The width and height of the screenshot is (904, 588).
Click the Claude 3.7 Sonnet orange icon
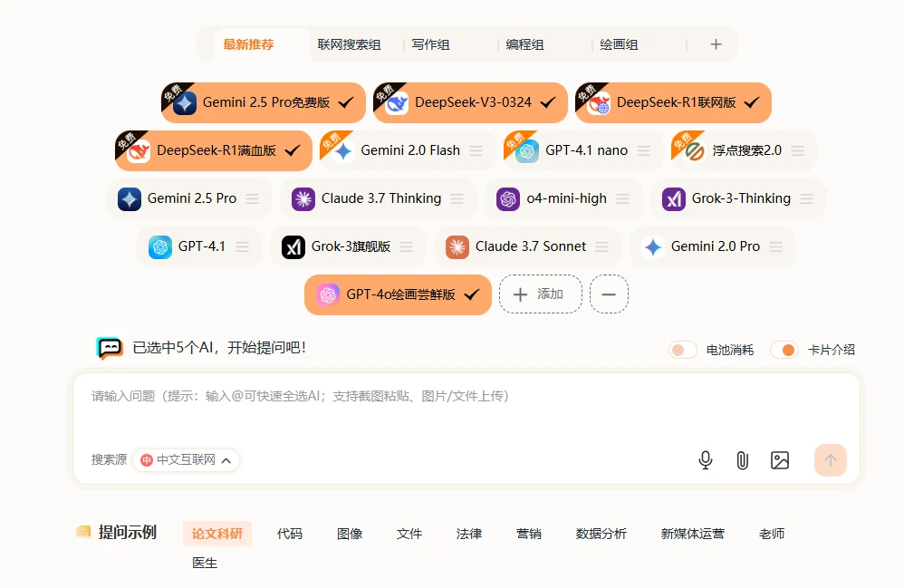click(x=457, y=247)
